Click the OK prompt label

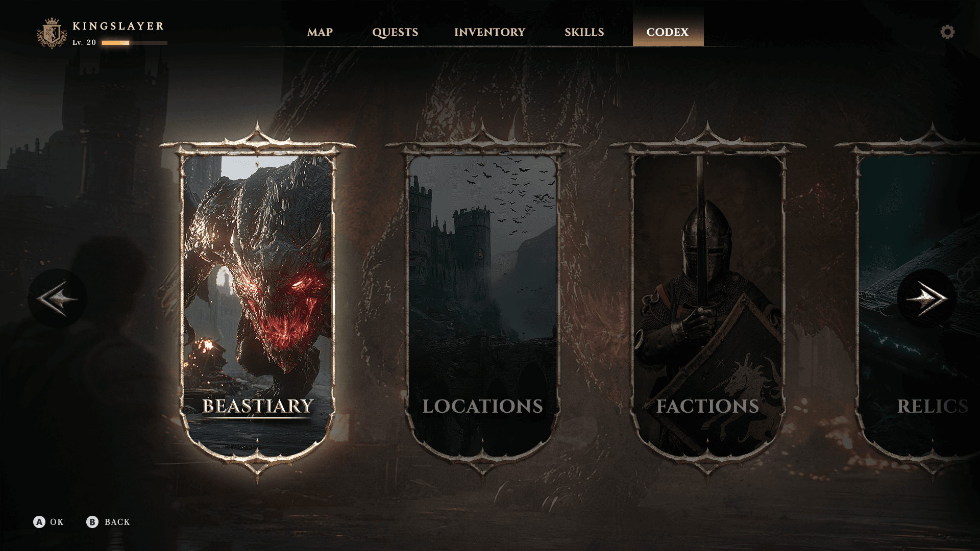(x=57, y=522)
